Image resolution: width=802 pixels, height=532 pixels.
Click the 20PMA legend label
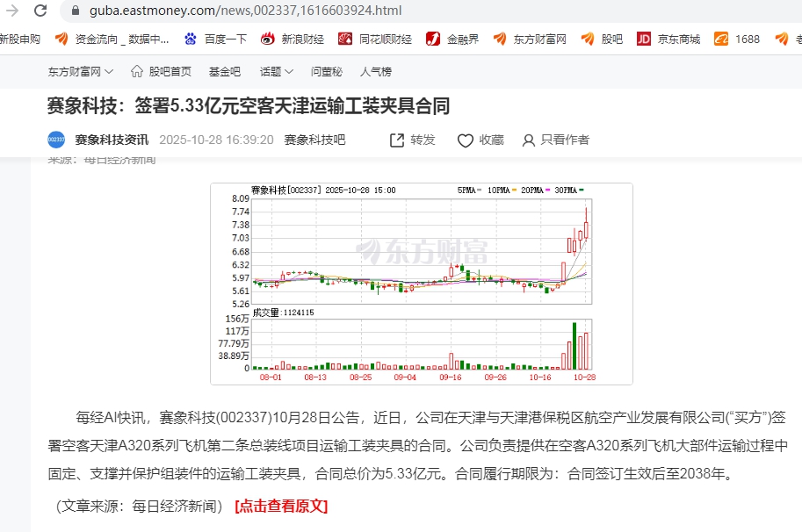tap(532, 191)
